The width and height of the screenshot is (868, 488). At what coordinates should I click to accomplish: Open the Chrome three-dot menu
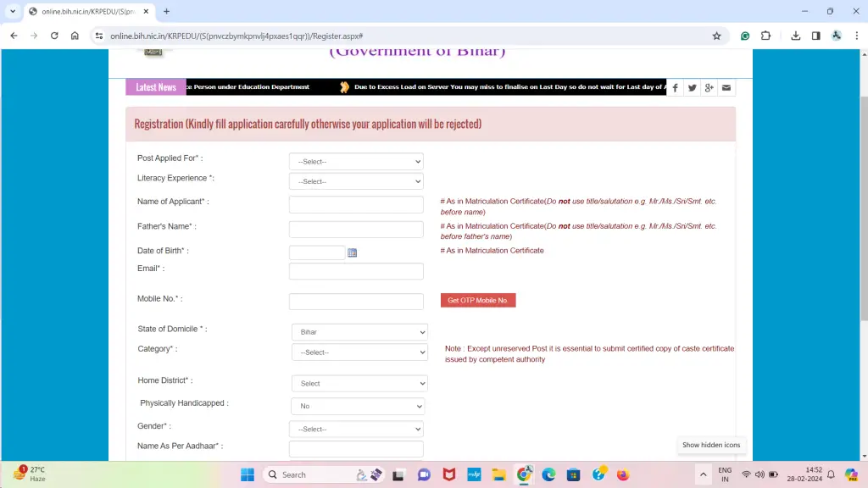tap(857, 36)
